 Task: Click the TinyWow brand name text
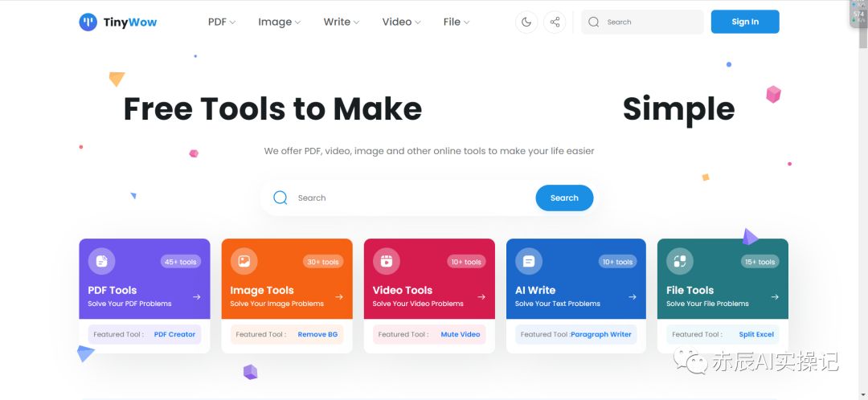click(x=130, y=22)
